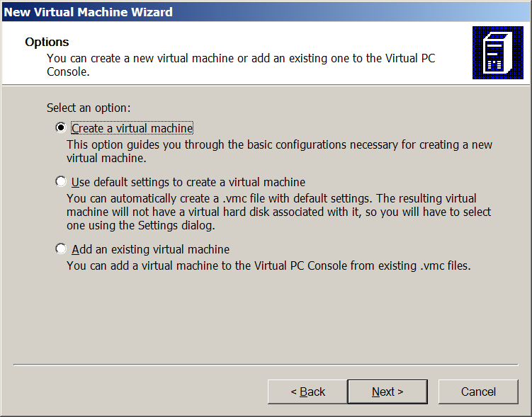532x417 pixels.
Task: Click the bold Options heading
Action: coord(47,42)
